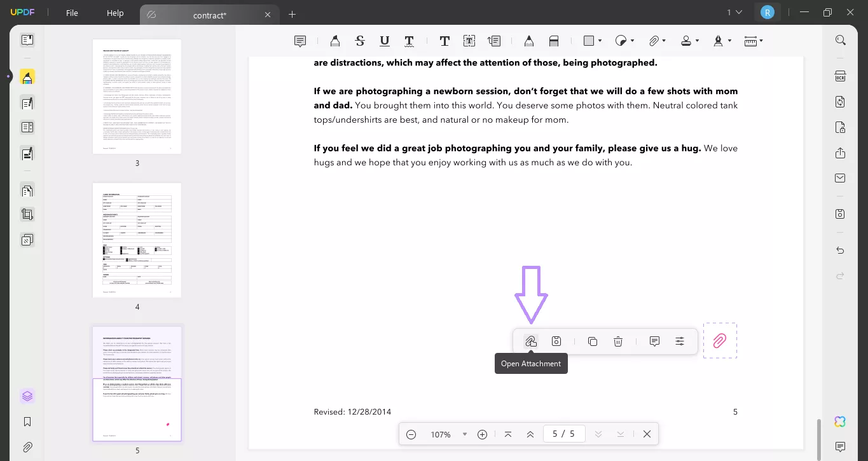Select the Comment highlighter mode in left sidebar

pos(27,77)
